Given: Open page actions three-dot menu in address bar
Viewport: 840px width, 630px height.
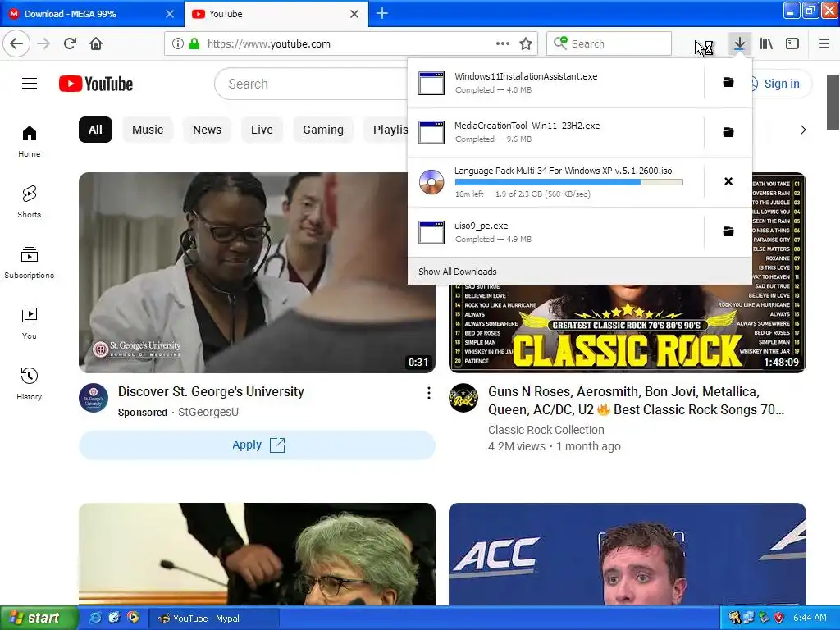Looking at the screenshot, I should (x=503, y=44).
